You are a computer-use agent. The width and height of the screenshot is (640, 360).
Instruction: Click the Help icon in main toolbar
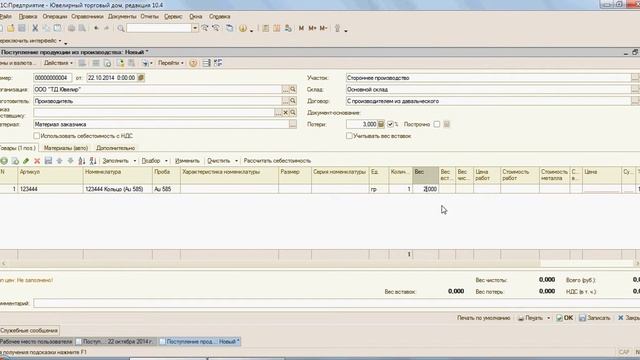point(243,28)
